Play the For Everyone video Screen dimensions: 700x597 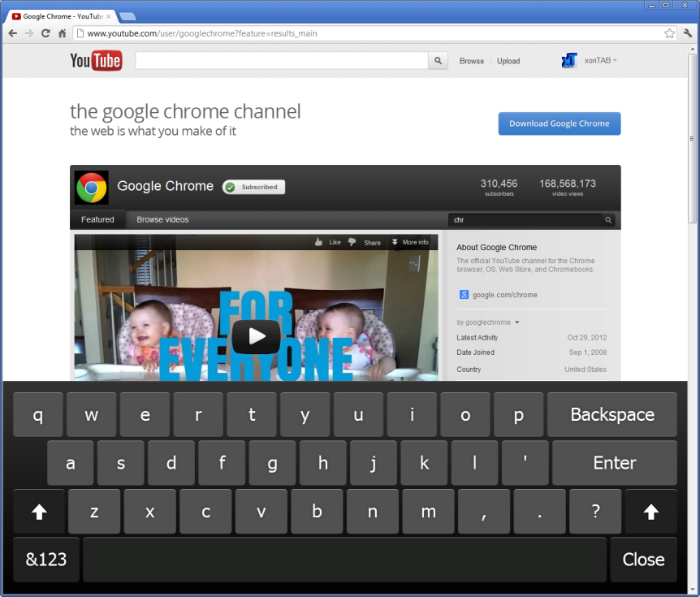257,336
